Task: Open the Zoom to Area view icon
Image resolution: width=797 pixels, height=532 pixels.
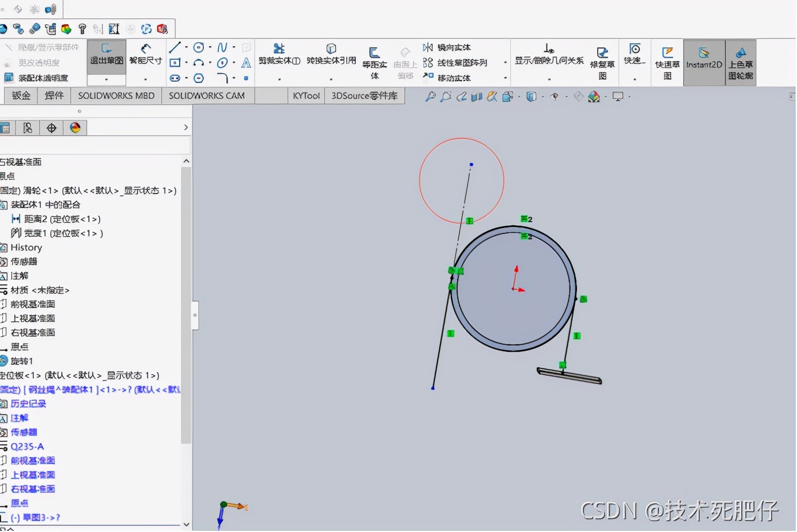Action: [x=446, y=97]
